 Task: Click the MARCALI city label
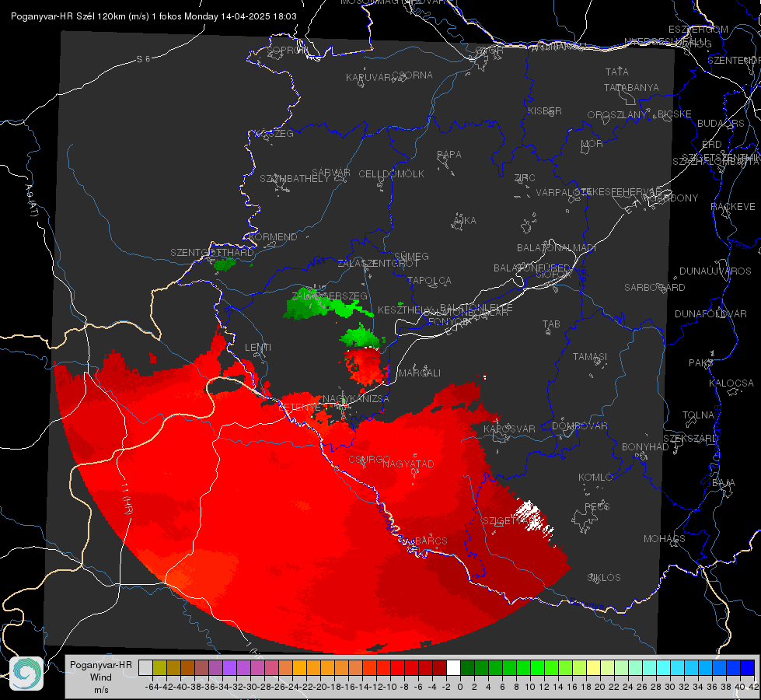pos(419,373)
